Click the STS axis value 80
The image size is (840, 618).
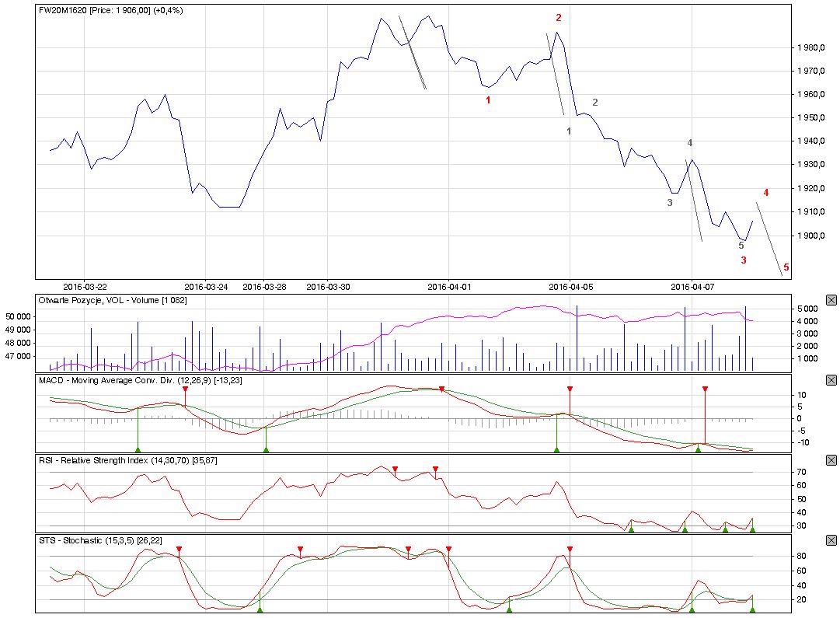point(801,557)
